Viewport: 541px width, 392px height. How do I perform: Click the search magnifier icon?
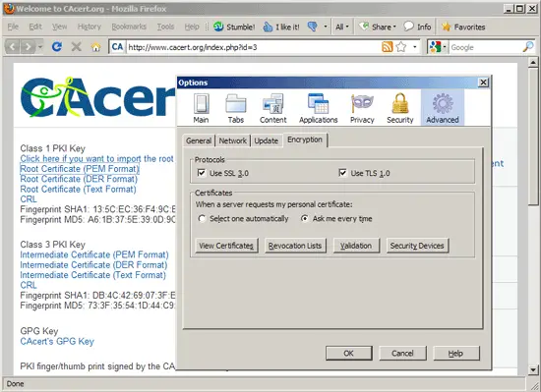[528, 47]
